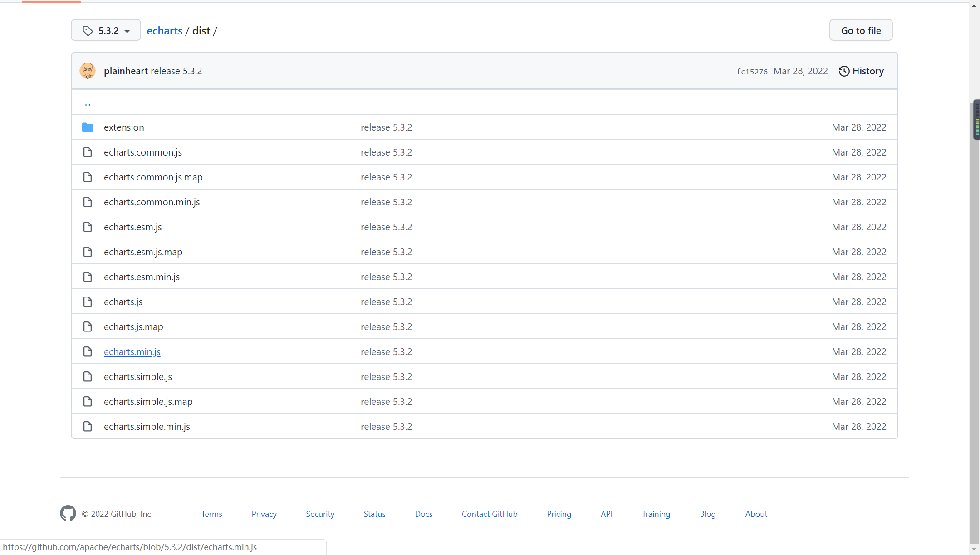
Task: Navigate to echarts breadcrumb root
Action: [x=164, y=31]
